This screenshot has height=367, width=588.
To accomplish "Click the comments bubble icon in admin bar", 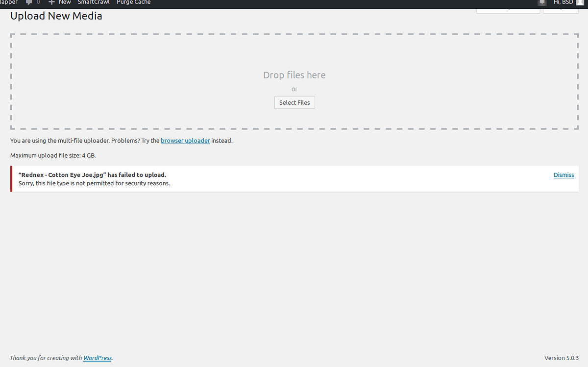I will [29, 2].
